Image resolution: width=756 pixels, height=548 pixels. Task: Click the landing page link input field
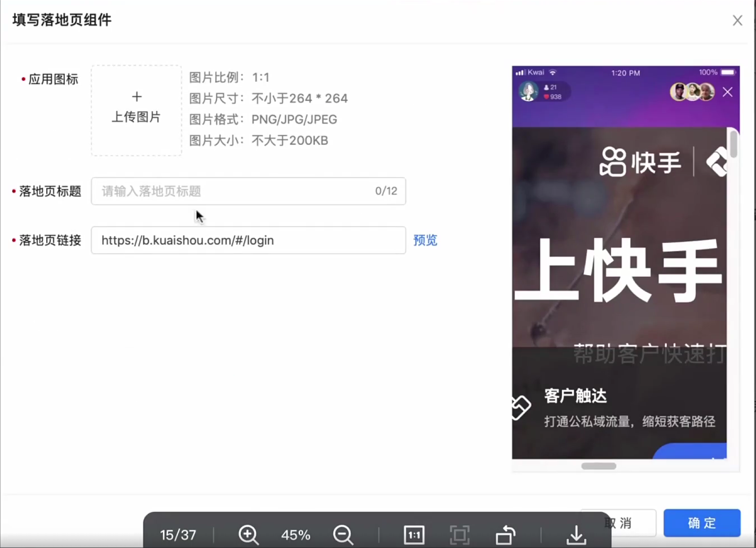coord(248,240)
